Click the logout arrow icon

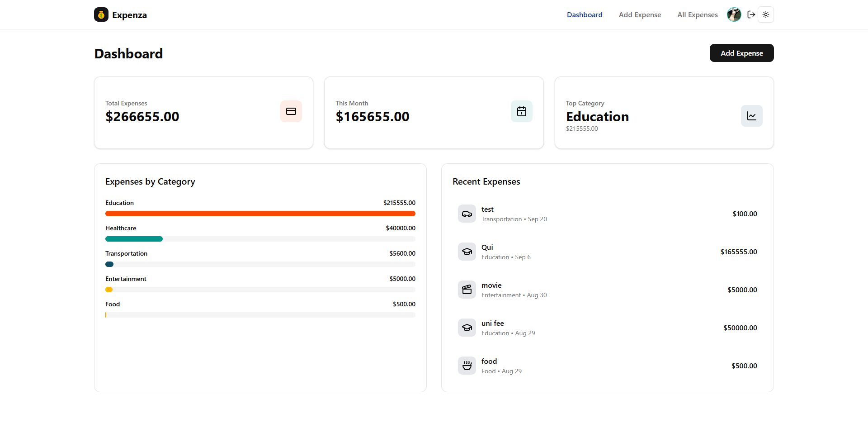(x=751, y=14)
